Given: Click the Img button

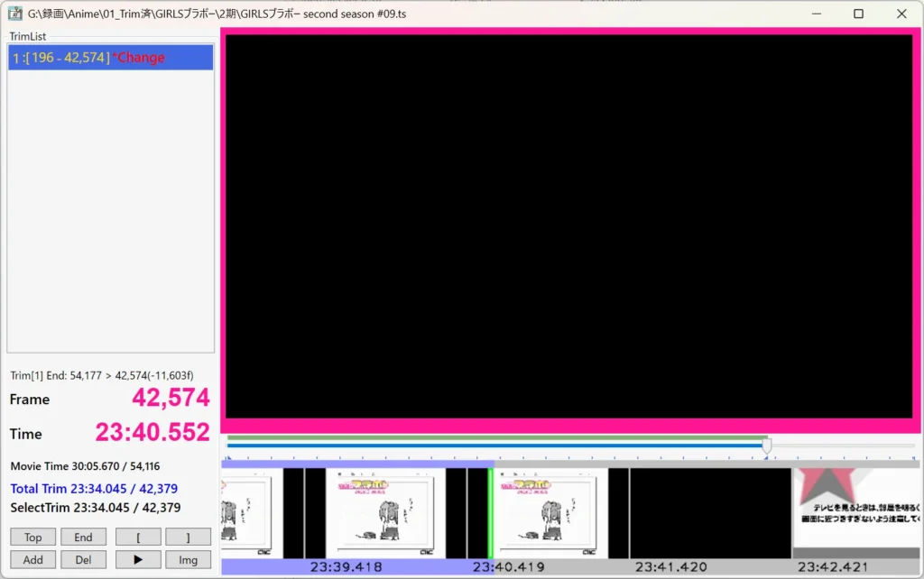Looking at the screenshot, I should click(188, 559).
